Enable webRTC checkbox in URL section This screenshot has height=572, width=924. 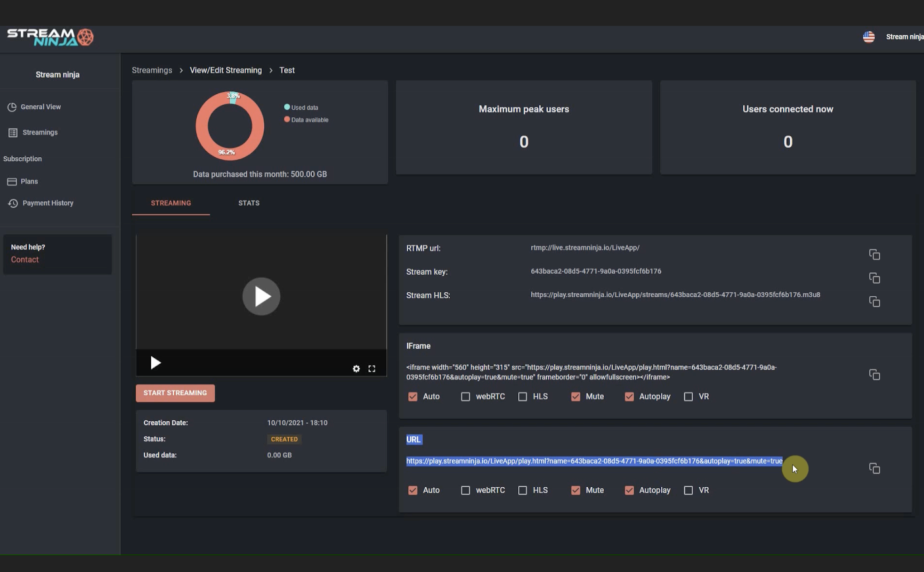tap(465, 490)
